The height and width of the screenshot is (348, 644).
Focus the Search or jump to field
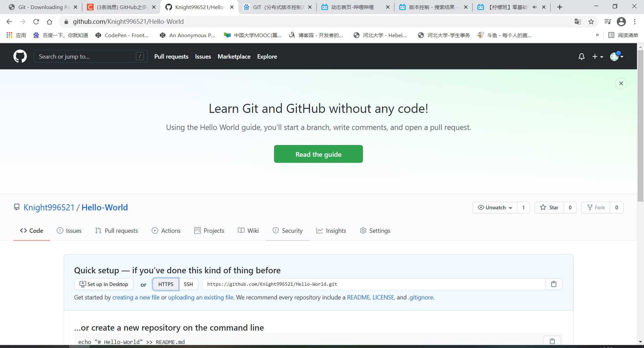[x=91, y=56]
